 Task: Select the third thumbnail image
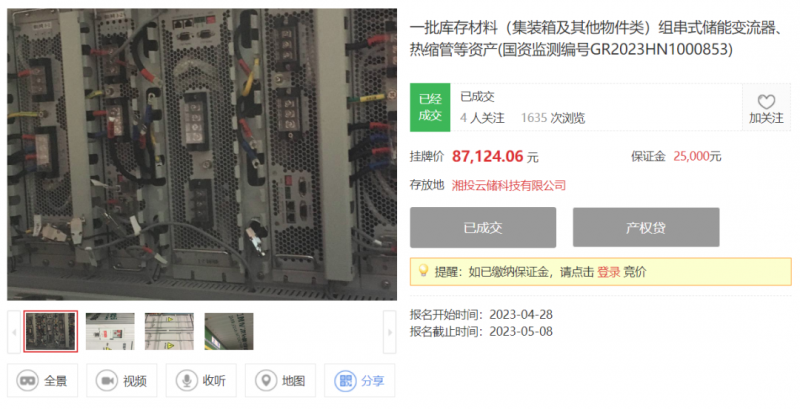pyautogui.click(x=169, y=331)
